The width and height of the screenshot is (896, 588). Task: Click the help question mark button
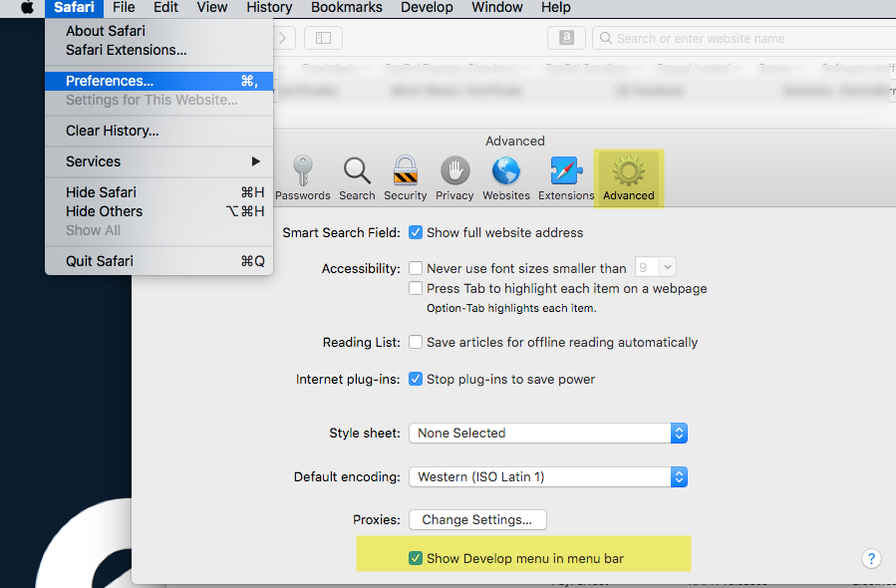871,558
